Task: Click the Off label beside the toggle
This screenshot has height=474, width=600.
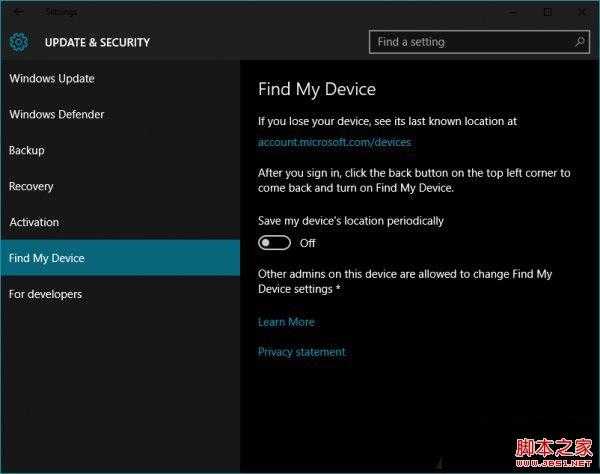Action: tap(307, 243)
